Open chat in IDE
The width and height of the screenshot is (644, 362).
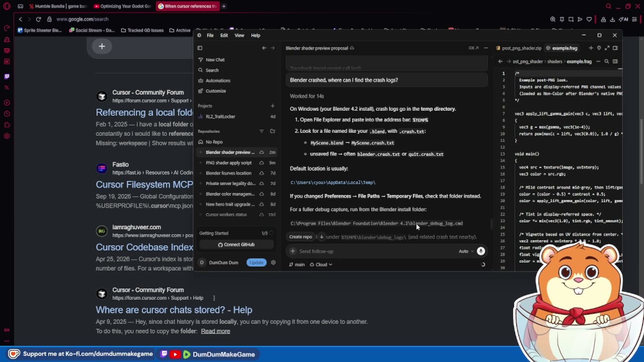tap(473, 48)
